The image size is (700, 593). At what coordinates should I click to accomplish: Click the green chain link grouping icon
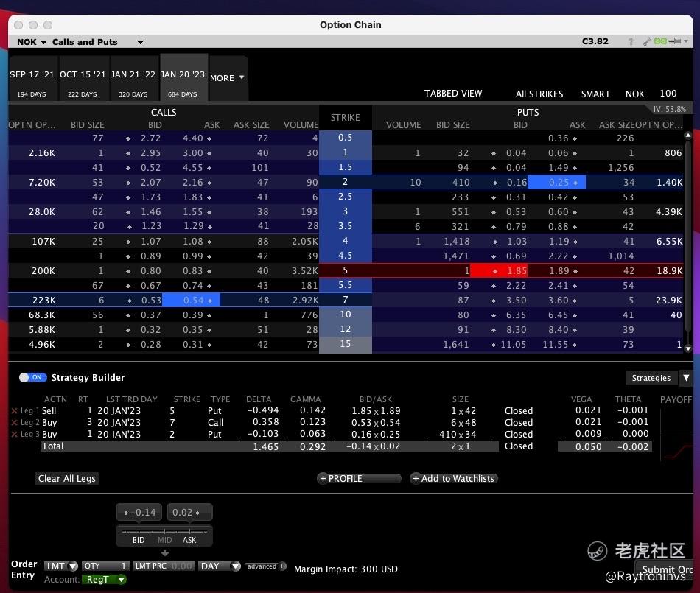tap(660, 41)
